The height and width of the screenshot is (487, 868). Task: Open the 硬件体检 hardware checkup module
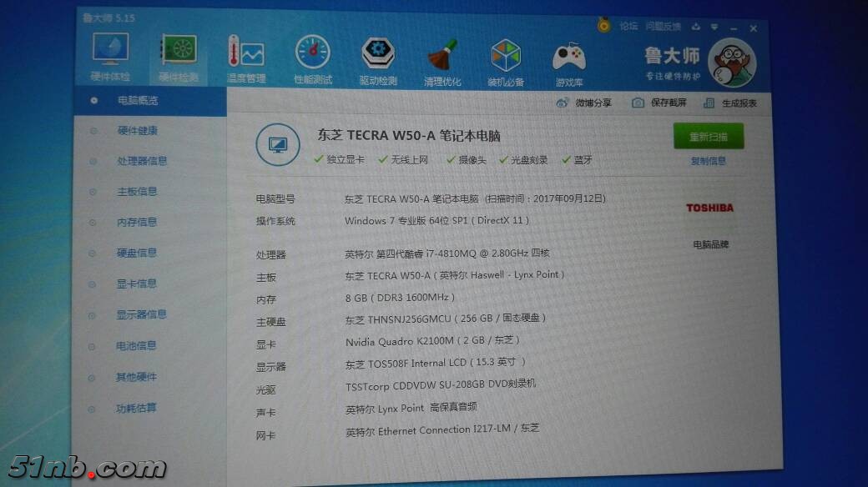click(x=111, y=57)
